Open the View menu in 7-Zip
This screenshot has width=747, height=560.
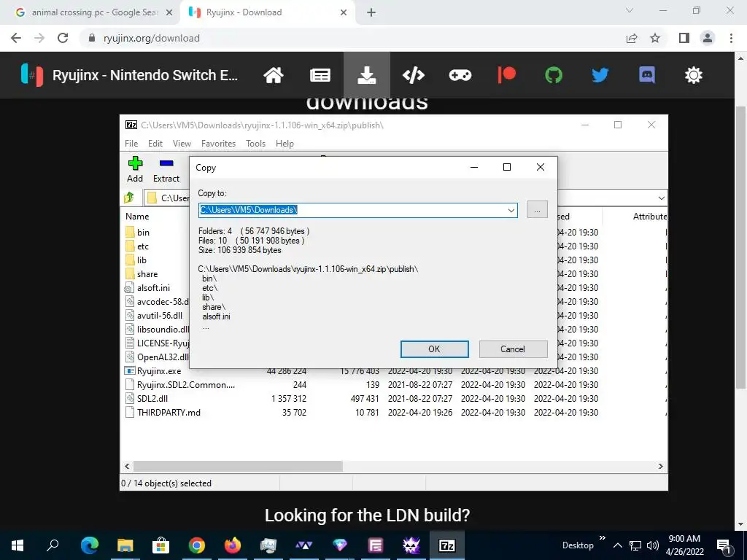pyautogui.click(x=182, y=144)
